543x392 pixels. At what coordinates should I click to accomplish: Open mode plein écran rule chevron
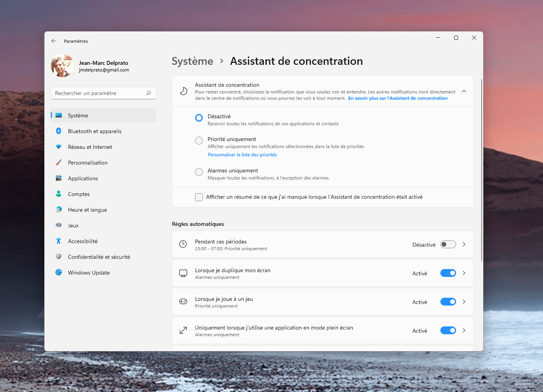464,330
